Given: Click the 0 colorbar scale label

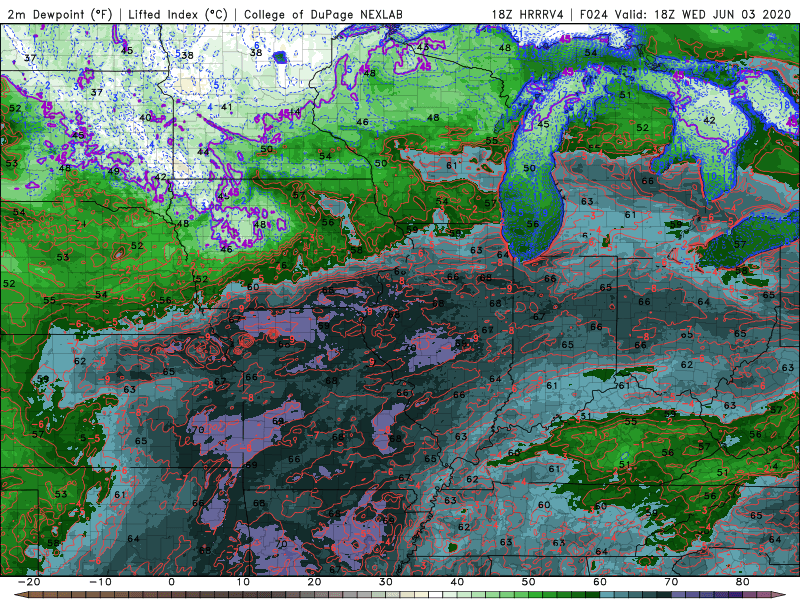Looking at the screenshot, I should 171,582.
